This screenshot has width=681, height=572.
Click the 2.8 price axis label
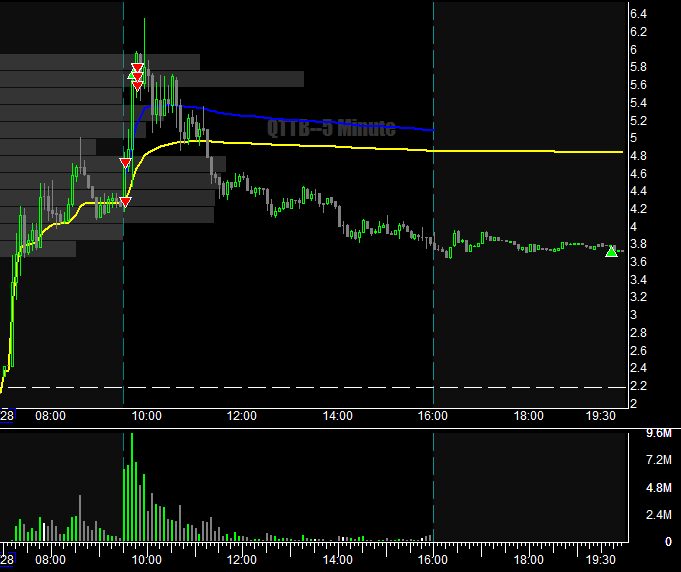[x=638, y=333]
